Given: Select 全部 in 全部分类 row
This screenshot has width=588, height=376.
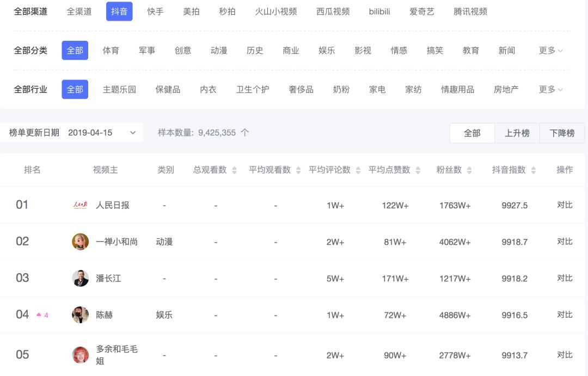Looking at the screenshot, I should pyautogui.click(x=75, y=50).
